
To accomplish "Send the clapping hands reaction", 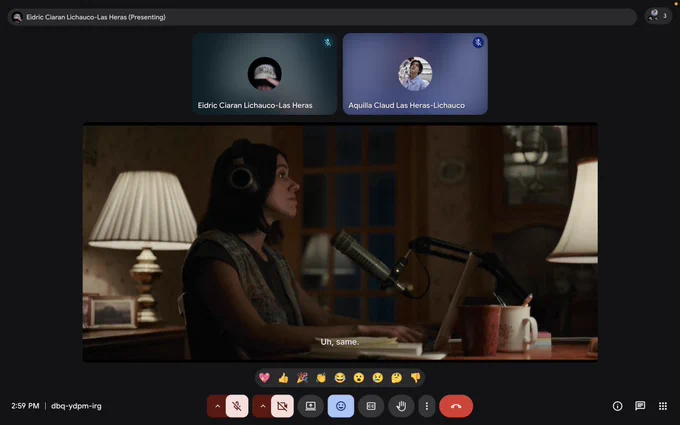I will (321, 378).
